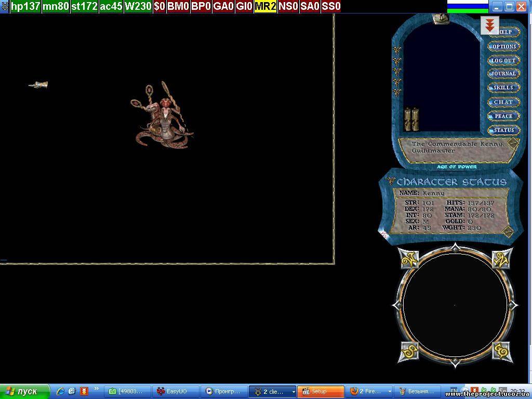Click the red arrows quick launch icon
The height and width of the screenshot is (399, 532).
84,391
